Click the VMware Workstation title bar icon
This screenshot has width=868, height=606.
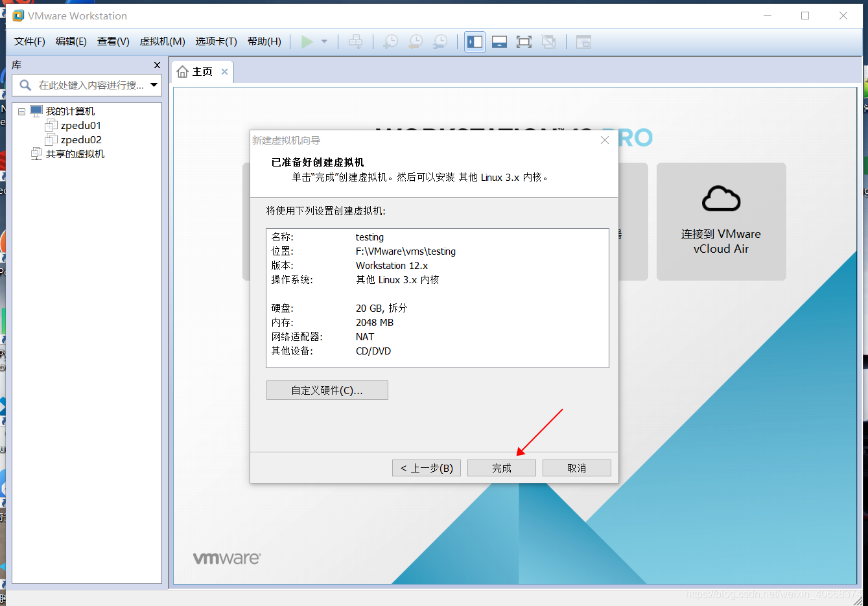(x=18, y=16)
